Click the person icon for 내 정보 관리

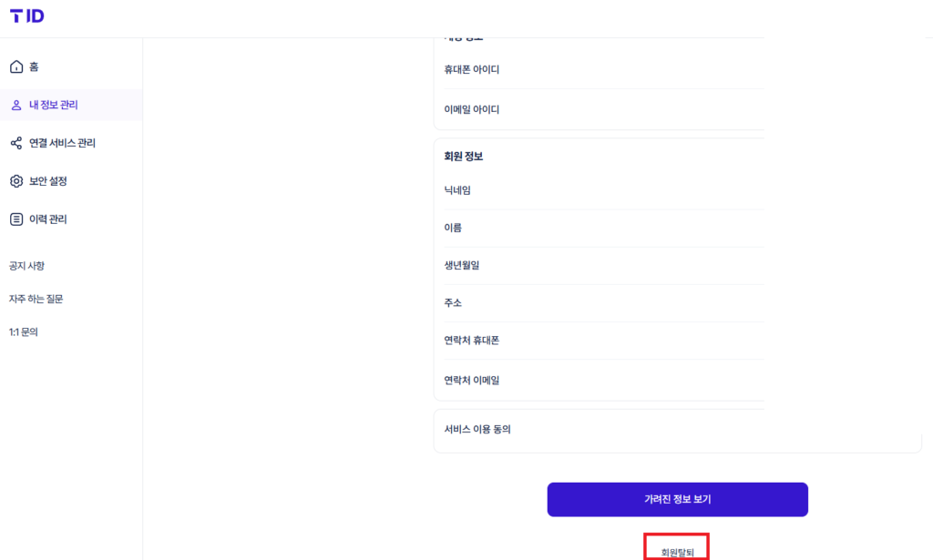point(16,106)
